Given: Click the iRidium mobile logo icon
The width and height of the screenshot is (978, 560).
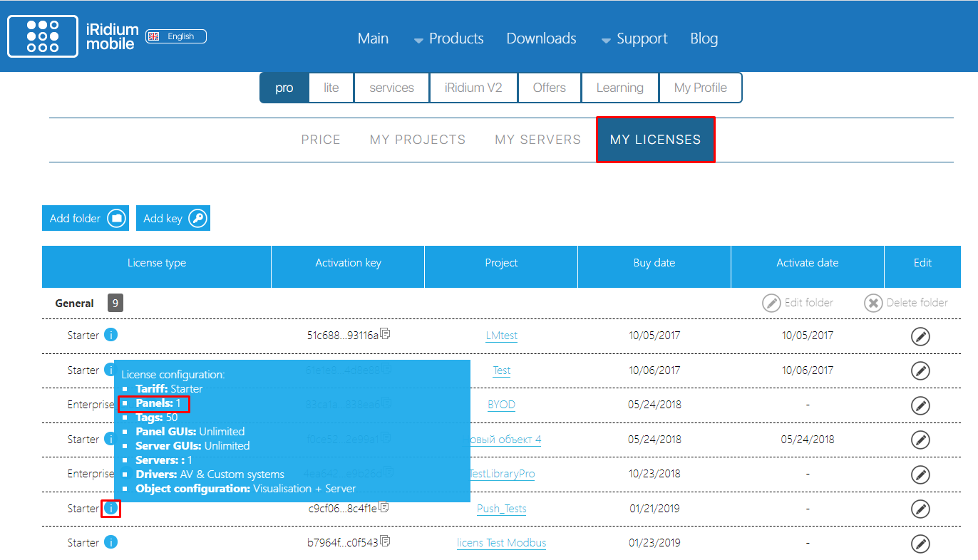Looking at the screenshot, I should coord(43,36).
